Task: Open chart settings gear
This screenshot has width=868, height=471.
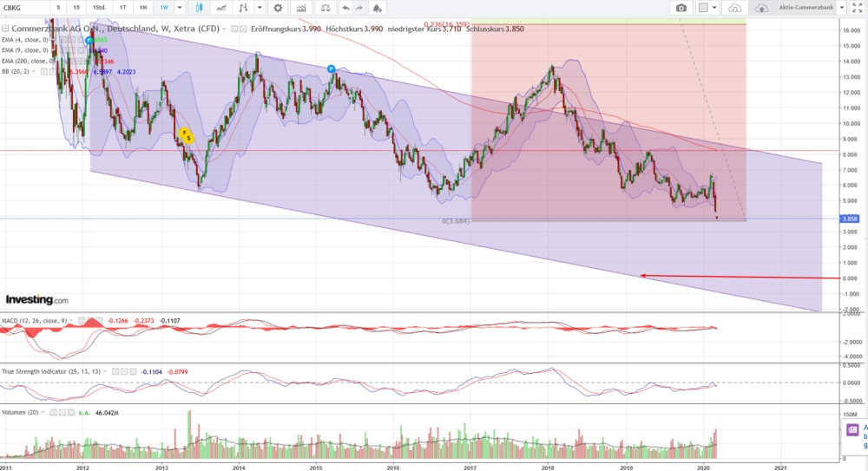Action: pyautogui.click(x=278, y=8)
